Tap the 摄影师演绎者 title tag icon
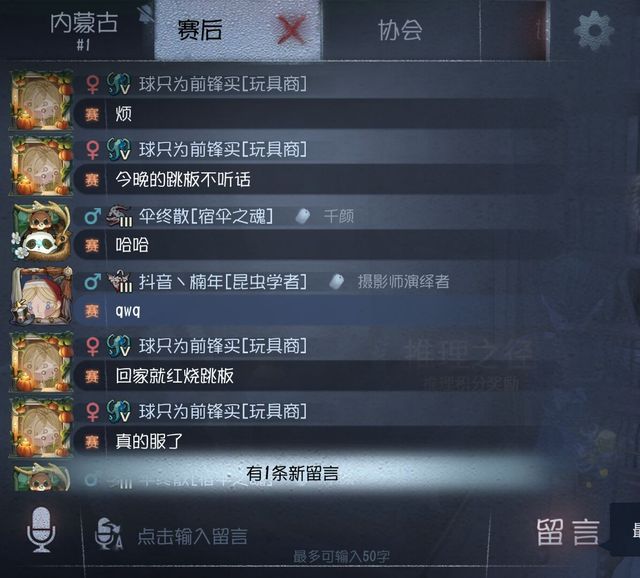The image size is (640, 578). coord(336,281)
